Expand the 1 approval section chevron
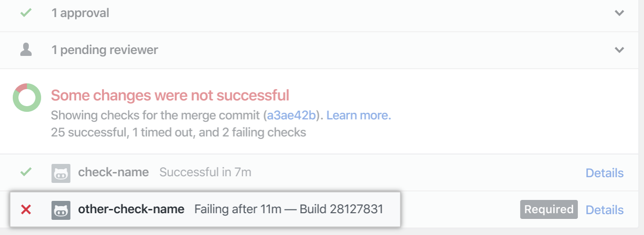 619,13
